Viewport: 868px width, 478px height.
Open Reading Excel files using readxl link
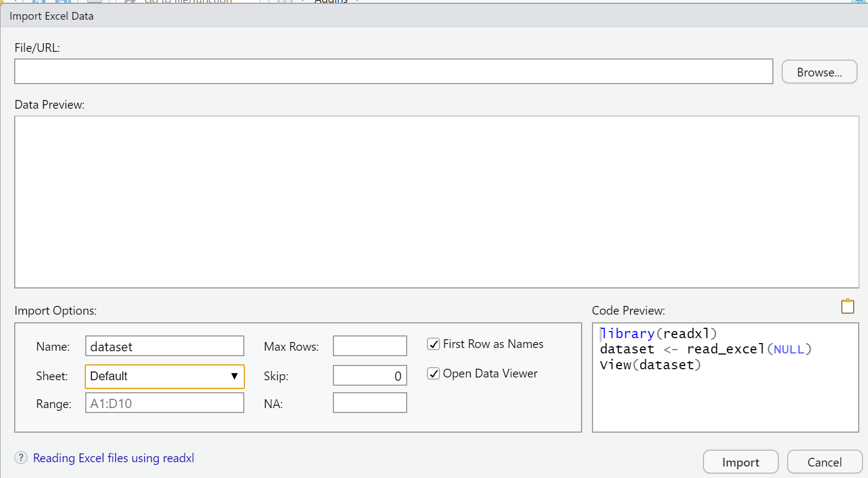coord(114,458)
